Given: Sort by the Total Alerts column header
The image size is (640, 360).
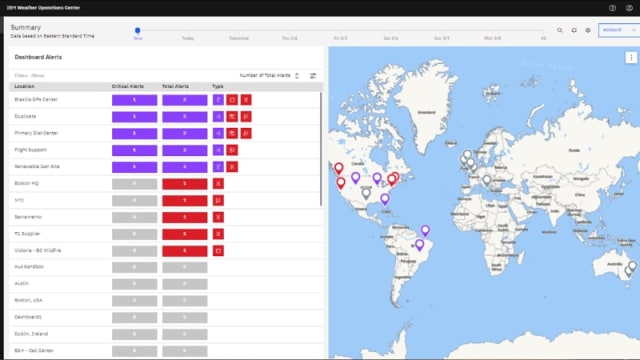Looking at the screenshot, I should click(175, 87).
